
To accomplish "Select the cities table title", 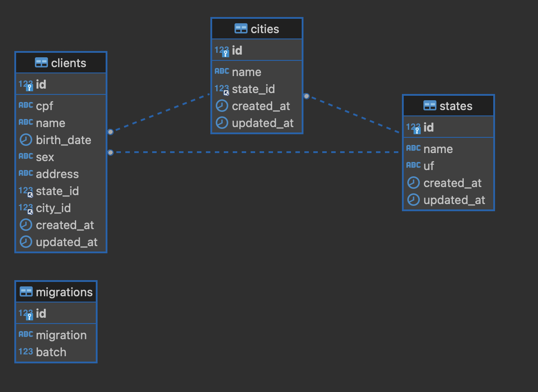I will 265,29.
